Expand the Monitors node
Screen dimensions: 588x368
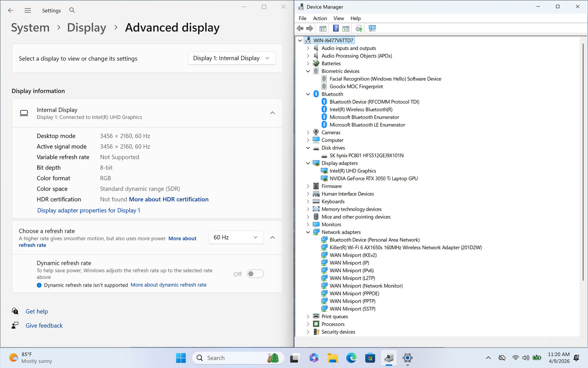pyautogui.click(x=308, y=224)
